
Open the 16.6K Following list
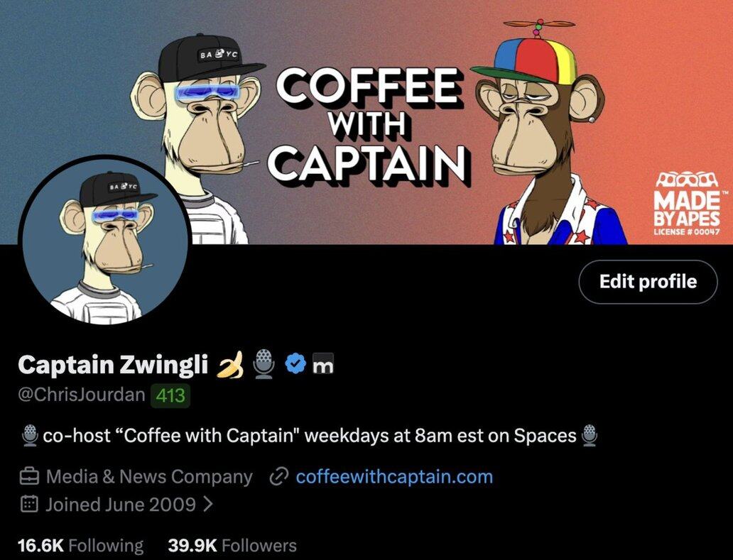(80, 545)
